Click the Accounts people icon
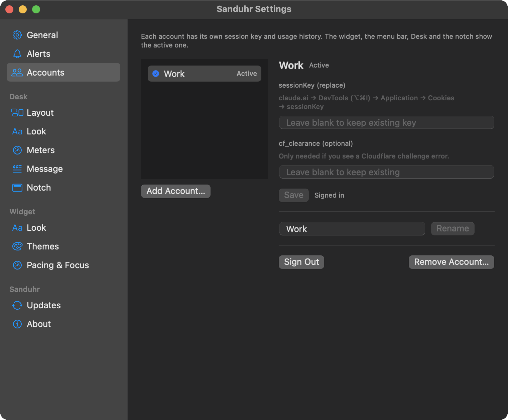This screenshot has width=508, height=420. (17, 73)
